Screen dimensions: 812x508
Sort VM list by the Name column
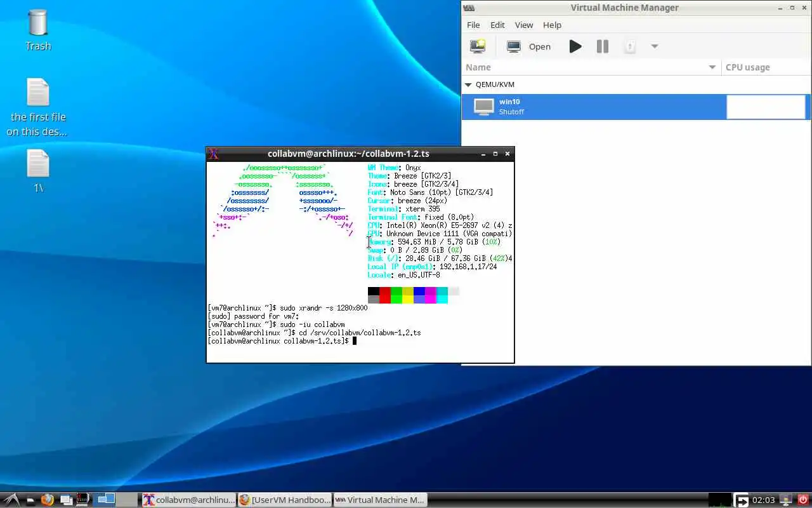coord(591,67)
